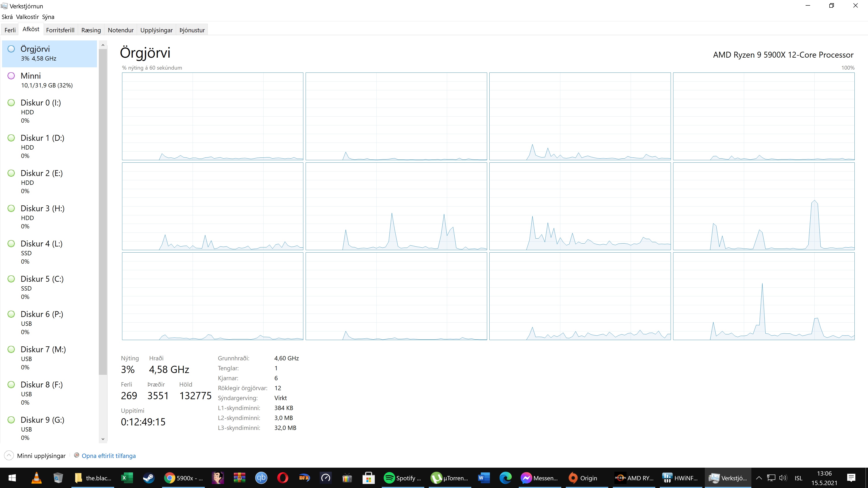The image size is (868, 488).
Task: Click the sidebar scrollbar thumb
Action: 103,212
